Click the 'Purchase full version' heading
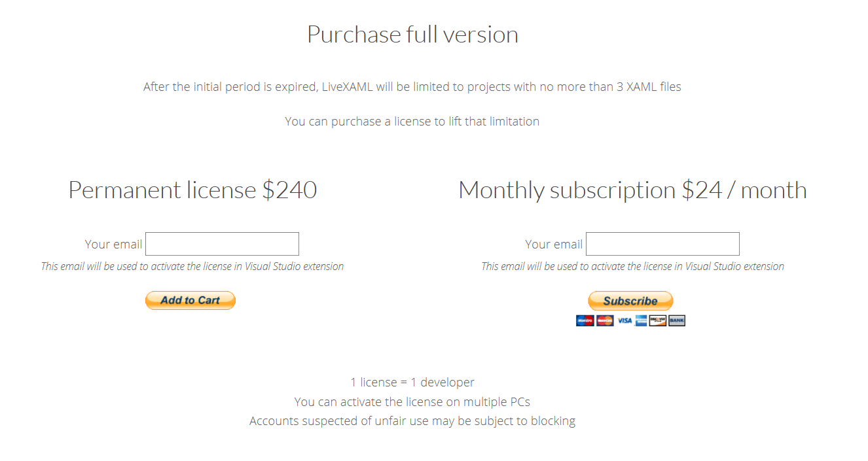The width and height of the screenshot is (868, 461). click(x=412, y=35)
